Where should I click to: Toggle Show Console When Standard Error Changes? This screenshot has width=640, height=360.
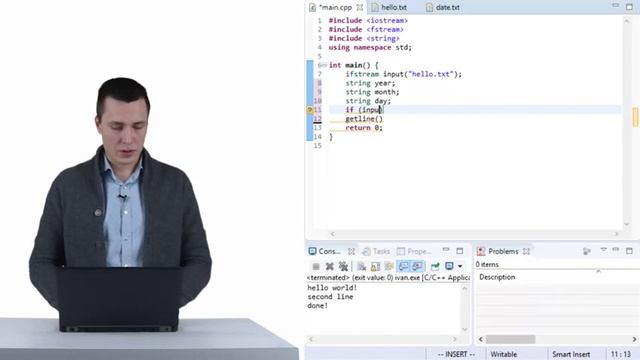click(x=418, y=267)
